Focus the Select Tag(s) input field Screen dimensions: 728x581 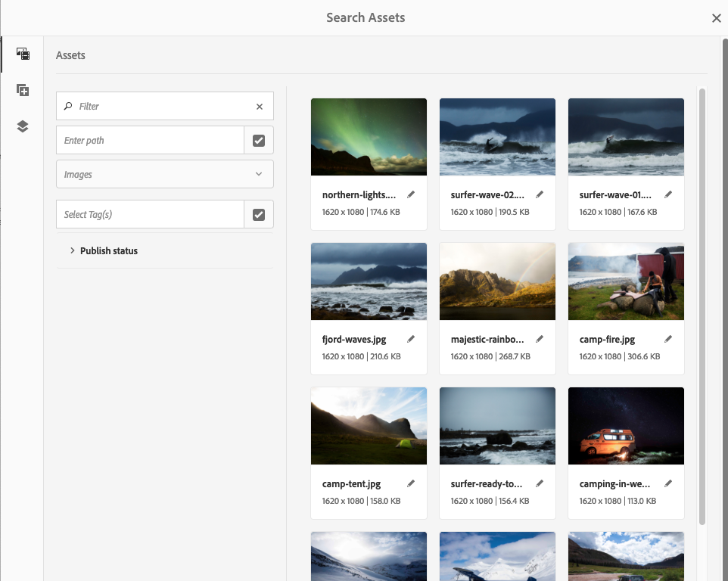pos(150,214)
